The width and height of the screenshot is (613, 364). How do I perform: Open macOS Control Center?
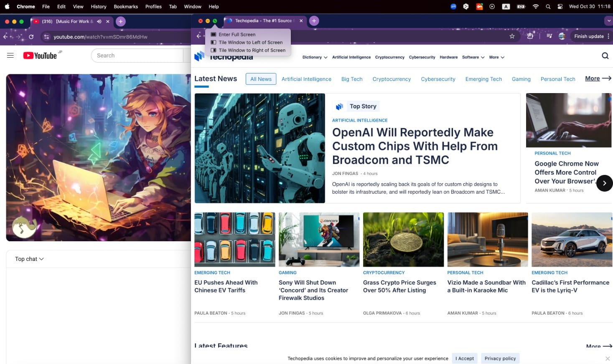(560, 6)
